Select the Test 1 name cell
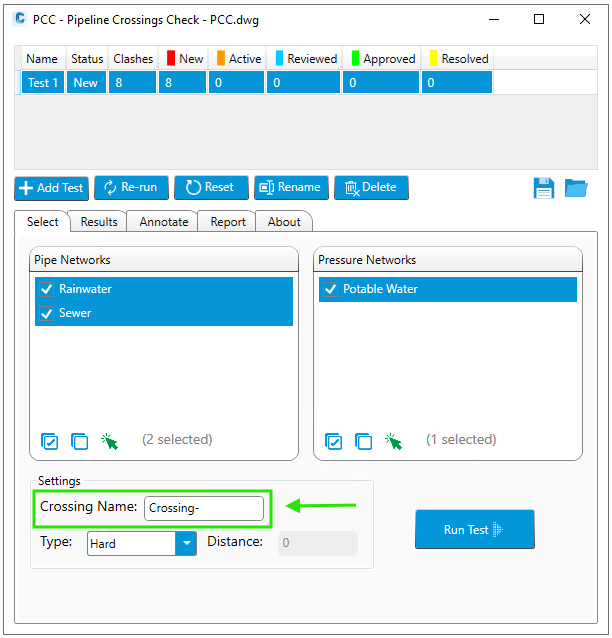 pyautogui.click(x=43, y=83)
